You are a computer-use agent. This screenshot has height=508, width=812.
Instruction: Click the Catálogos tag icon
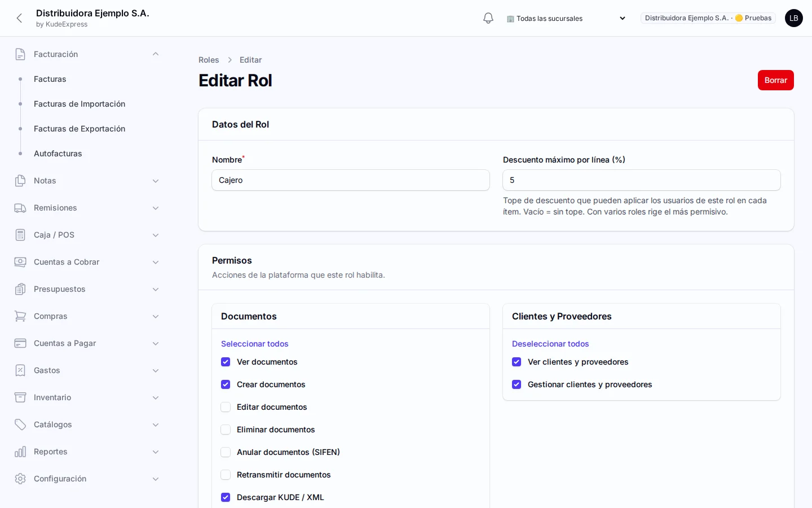[x=20, y=424]
